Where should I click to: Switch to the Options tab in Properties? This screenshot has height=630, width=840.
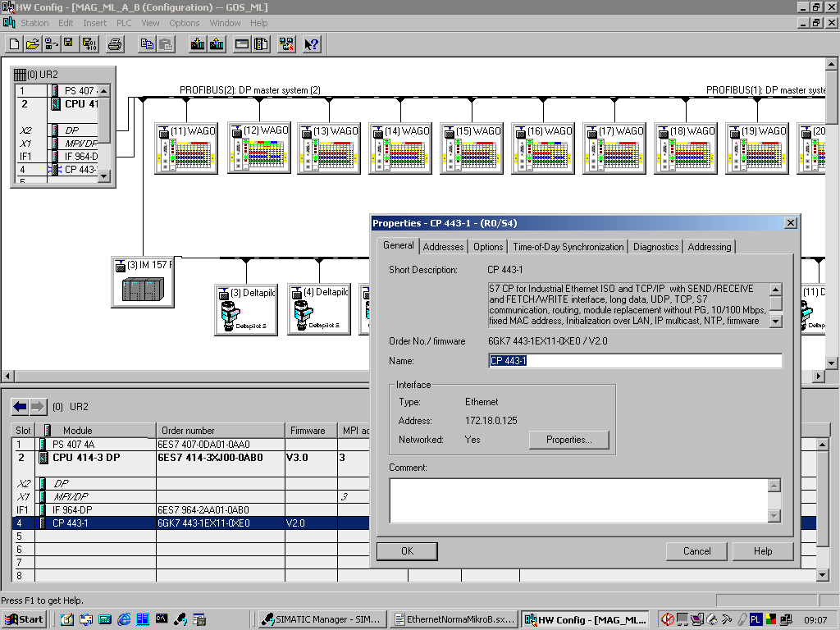[x=488, y=247]
